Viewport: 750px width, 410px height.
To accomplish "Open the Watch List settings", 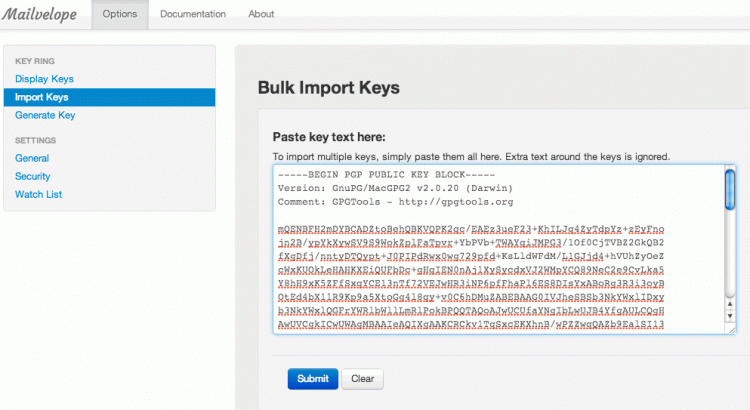I will tap(39, 194).
